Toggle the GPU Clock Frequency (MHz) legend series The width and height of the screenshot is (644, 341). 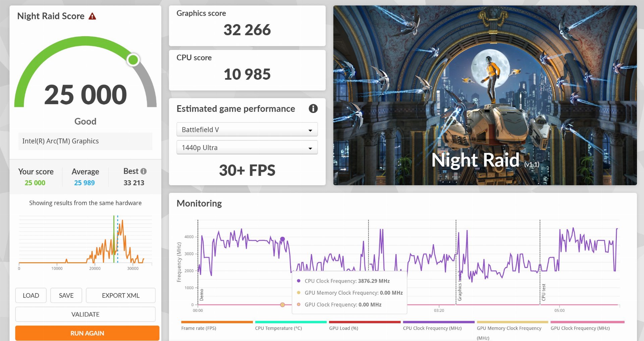(x=587, y=326)
